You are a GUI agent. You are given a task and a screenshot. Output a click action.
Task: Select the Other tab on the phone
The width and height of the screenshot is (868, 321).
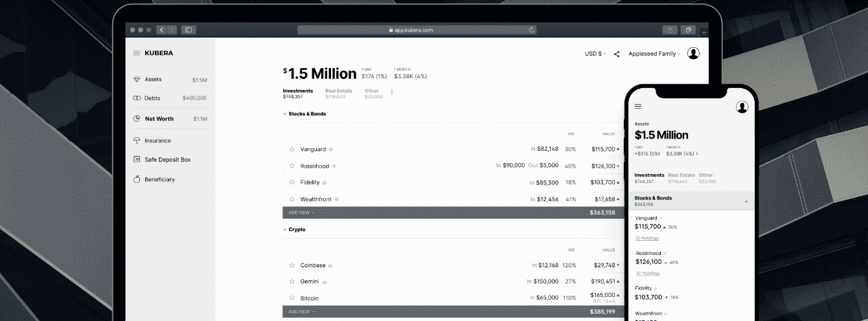[706, 178]
